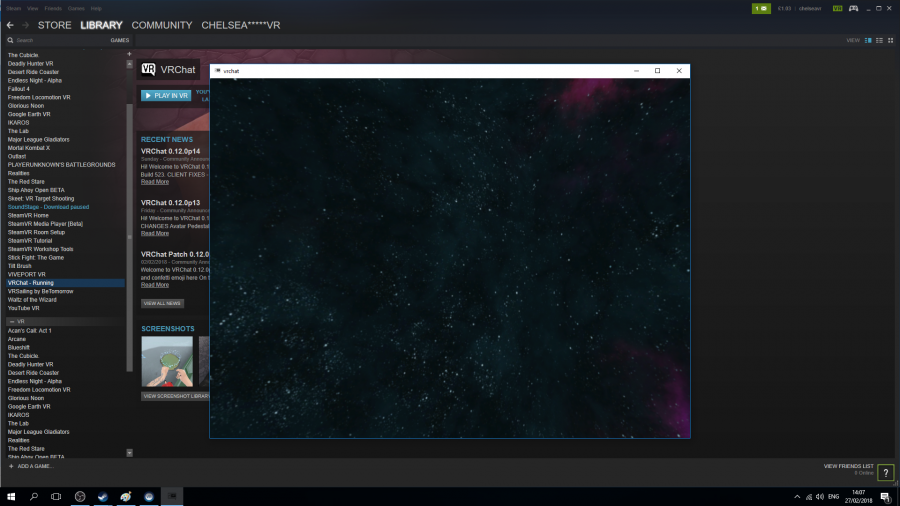Show hidden system tray icons

797,497
